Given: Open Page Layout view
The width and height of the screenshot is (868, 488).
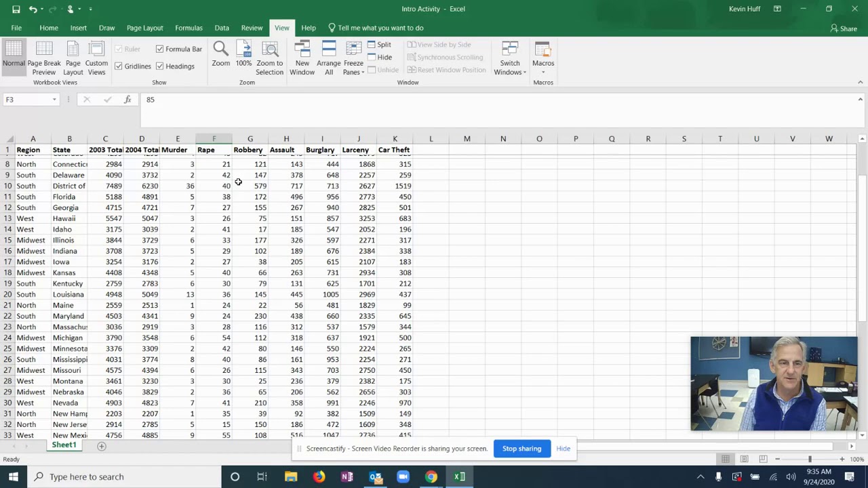Looking at the screenshot, I should [73, 58].
